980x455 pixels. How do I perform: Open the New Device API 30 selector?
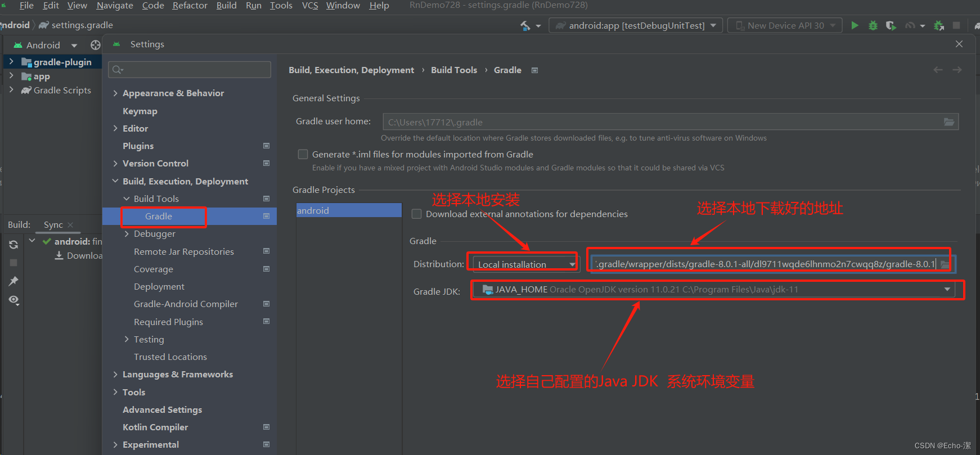(x=785, y=25)
